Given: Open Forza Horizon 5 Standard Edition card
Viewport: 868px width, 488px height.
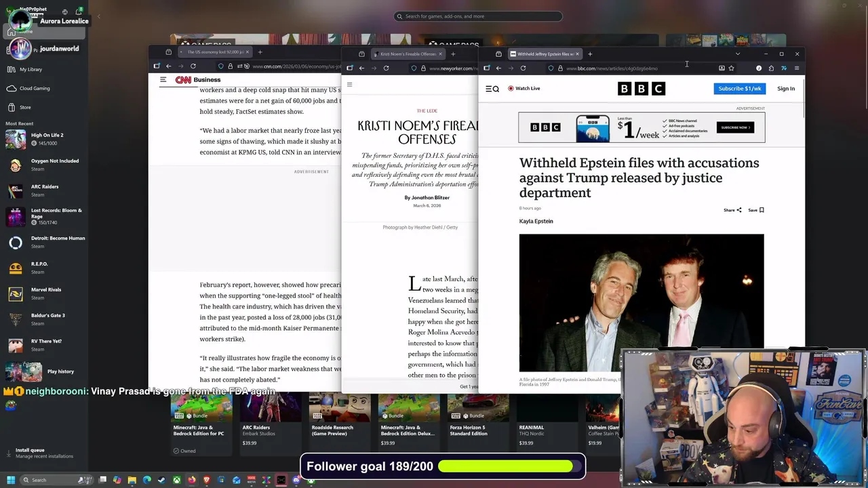Looking at the screenshot, I should pyautogui.click(x=478, y=424).
